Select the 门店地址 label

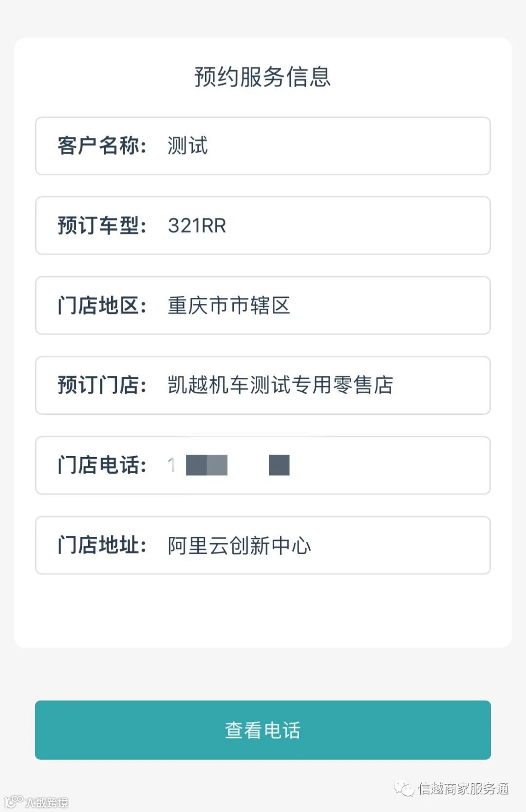(102, 545)
